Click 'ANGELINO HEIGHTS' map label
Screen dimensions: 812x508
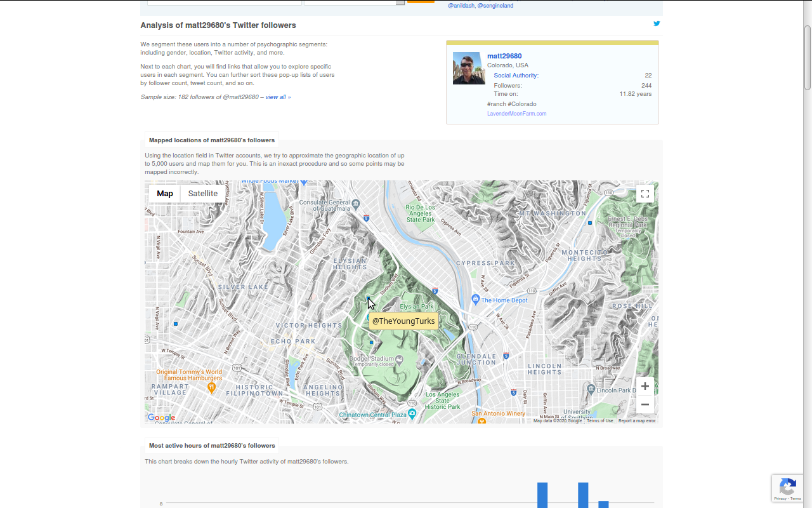[x=323, y=390]
